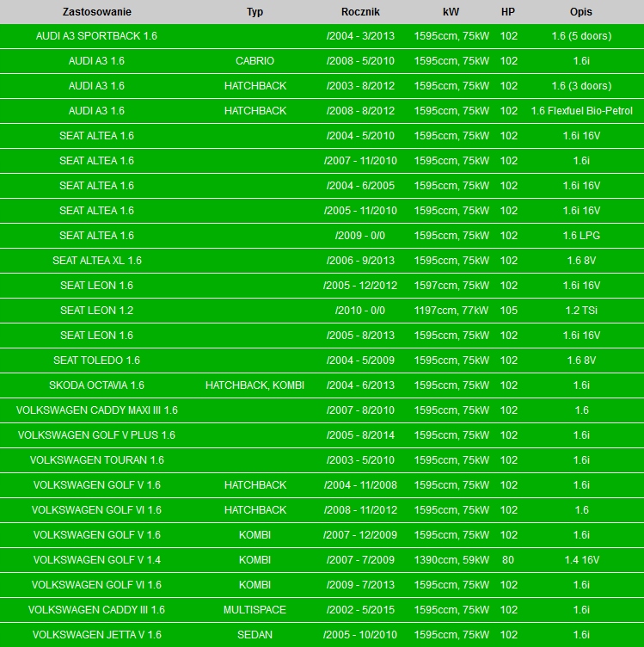Click the Typ column header
Image resolution: width=644 pixels, height=647 pixels.
pos(255,12)
